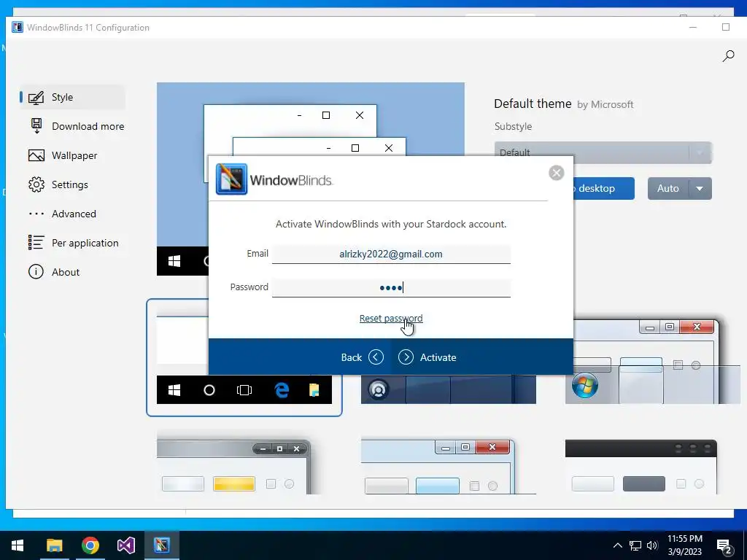Click the volume speaker tray icon
The width and height of the screenshot is (747, 560).
652,545
